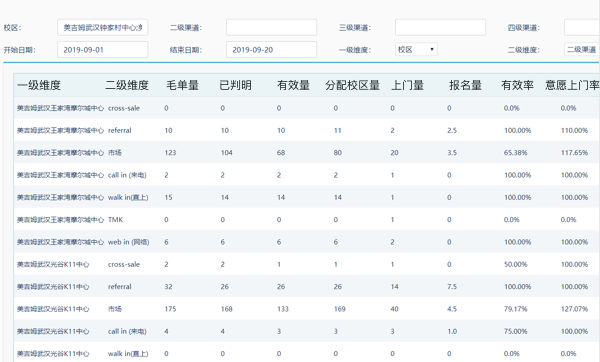Click the 三级渠道 input field
Viewport: 600px width, 362px height.
coord(440,28)
